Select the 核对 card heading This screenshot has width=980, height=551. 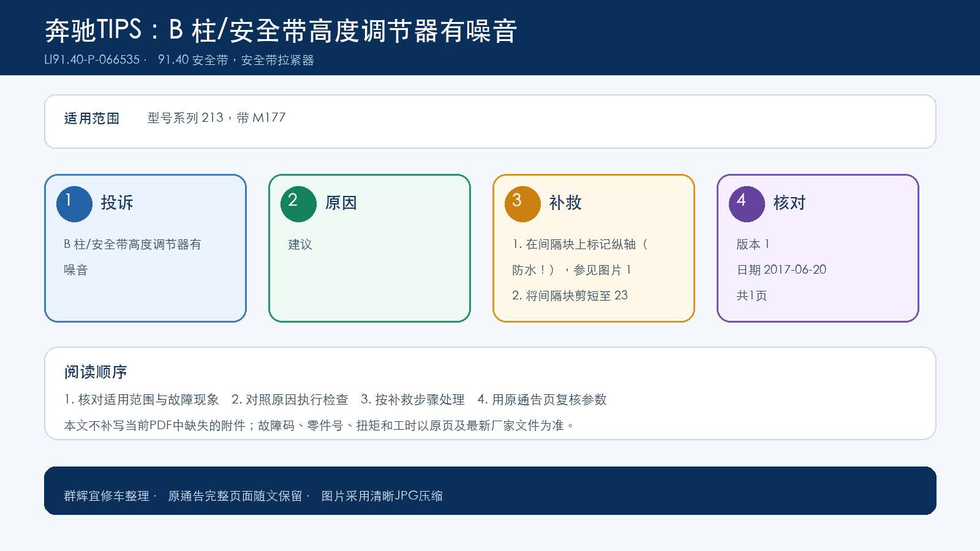pyautogui.click(x=790, y=203)
